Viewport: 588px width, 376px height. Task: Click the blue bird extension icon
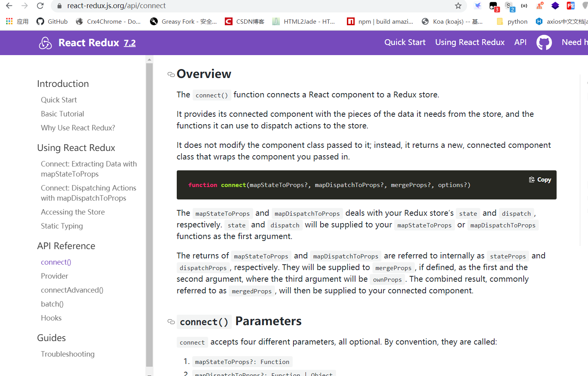(x=478, y=6)
